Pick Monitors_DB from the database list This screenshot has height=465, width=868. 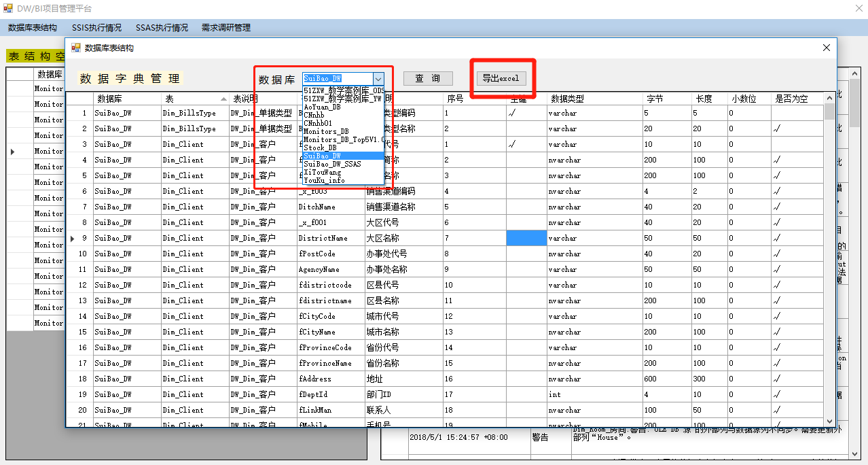coord(344,131)
